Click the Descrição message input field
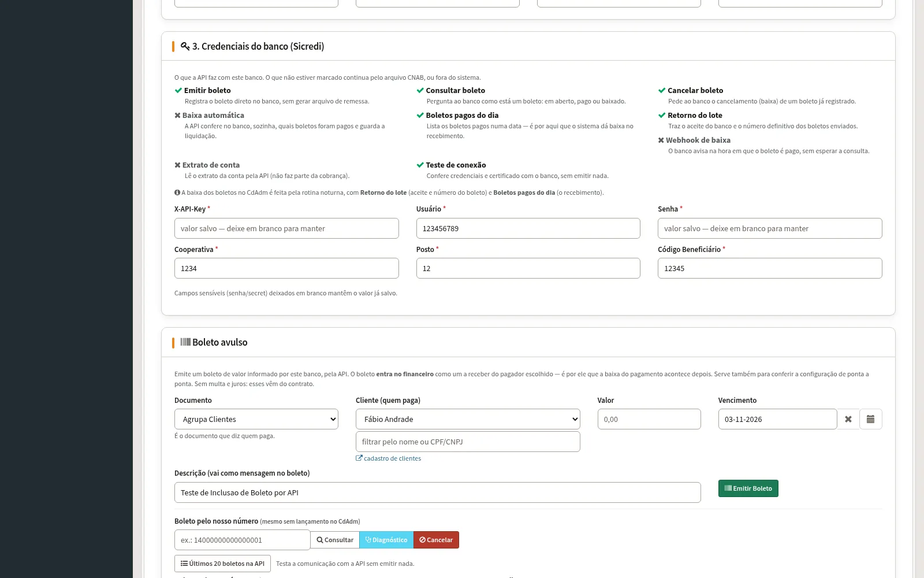924x578 pixels. (x=438, y=492)
